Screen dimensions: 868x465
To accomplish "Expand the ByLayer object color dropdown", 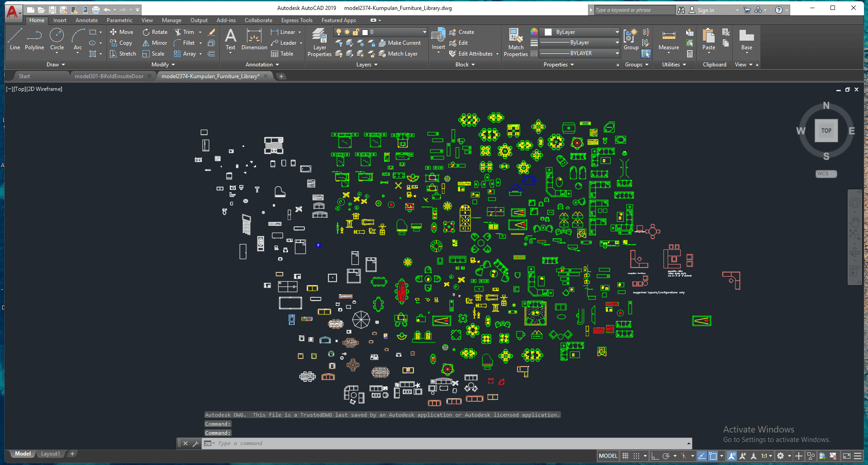I will click(x=617, y=32).
